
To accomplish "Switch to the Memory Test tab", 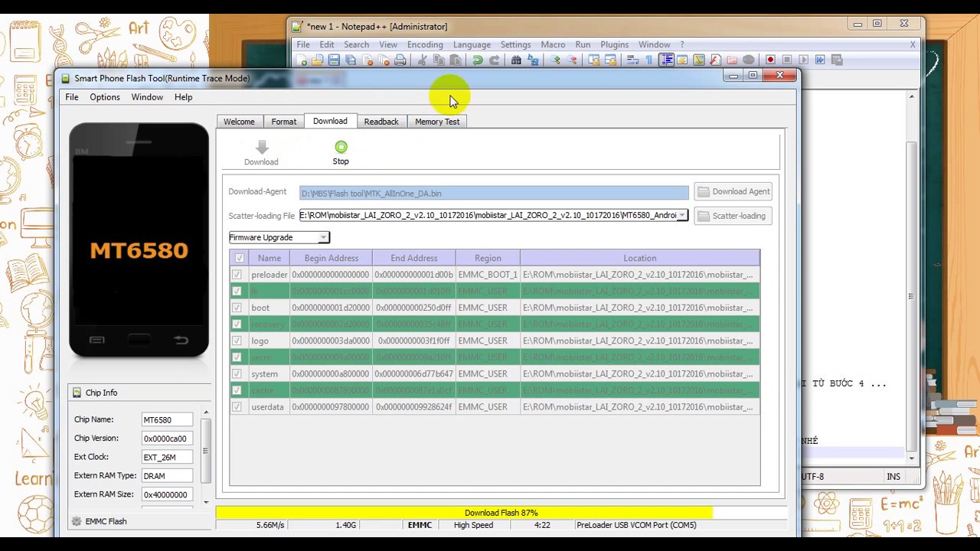I will (x=437, y=122).
